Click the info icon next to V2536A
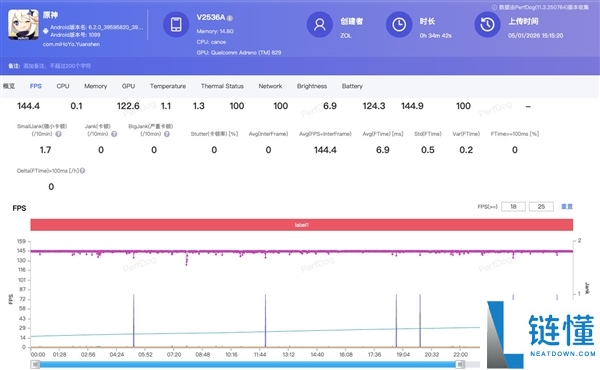This screenshot has height=370, width=600. click(230, 18)
